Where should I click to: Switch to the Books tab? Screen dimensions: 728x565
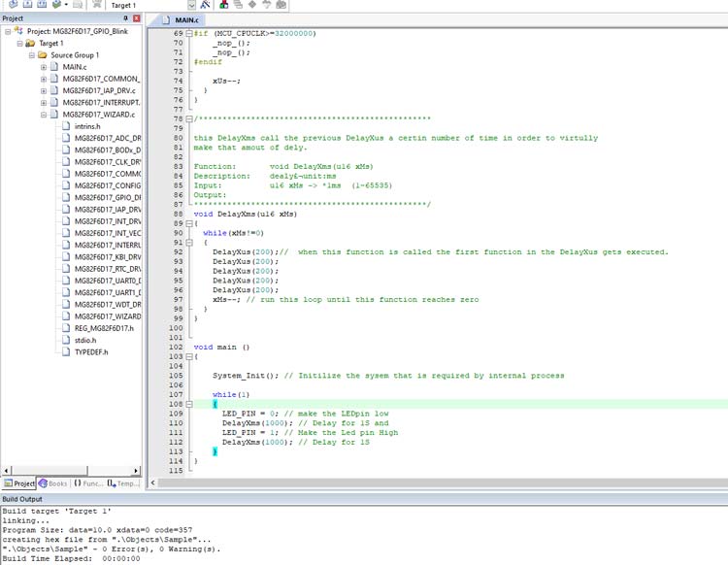(x=53, y=482)
